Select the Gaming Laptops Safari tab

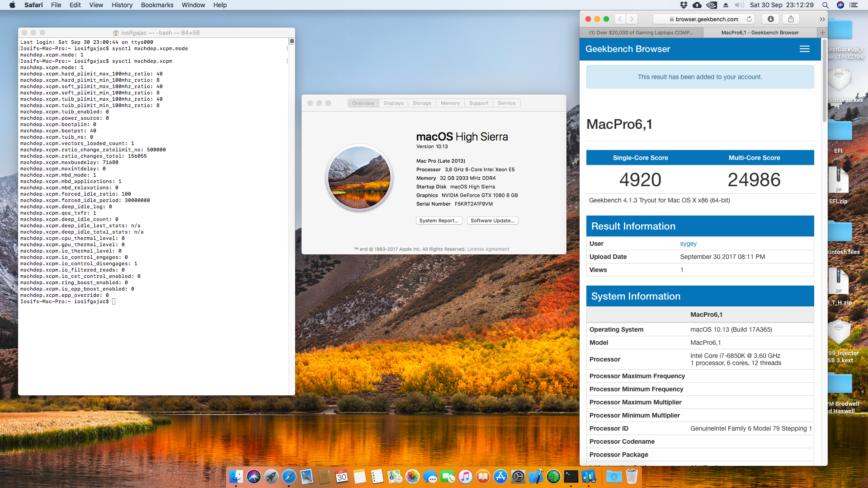[641, 33]
